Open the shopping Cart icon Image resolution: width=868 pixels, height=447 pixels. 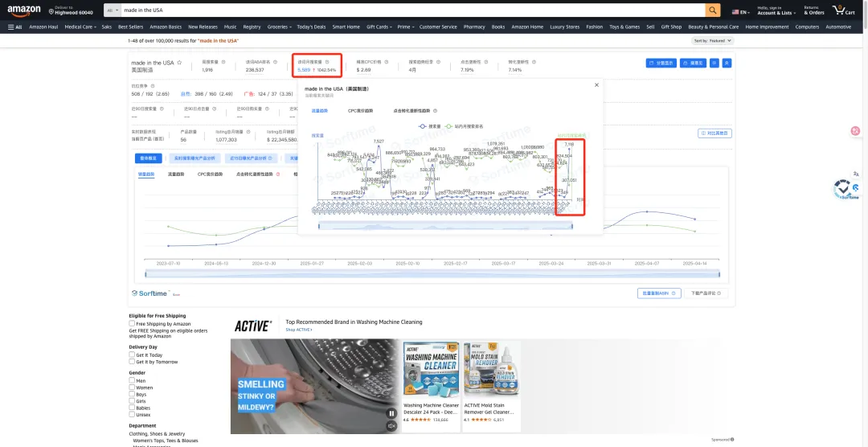point(844,10)
